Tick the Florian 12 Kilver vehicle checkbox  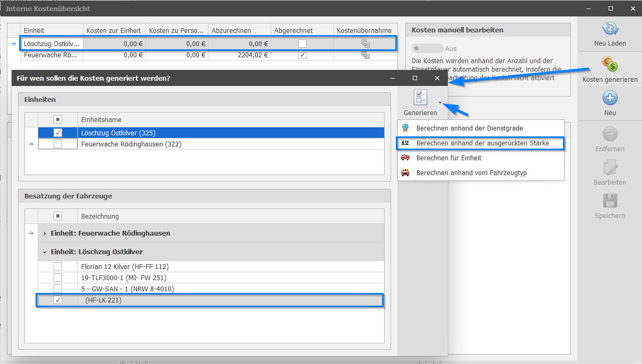58,266
